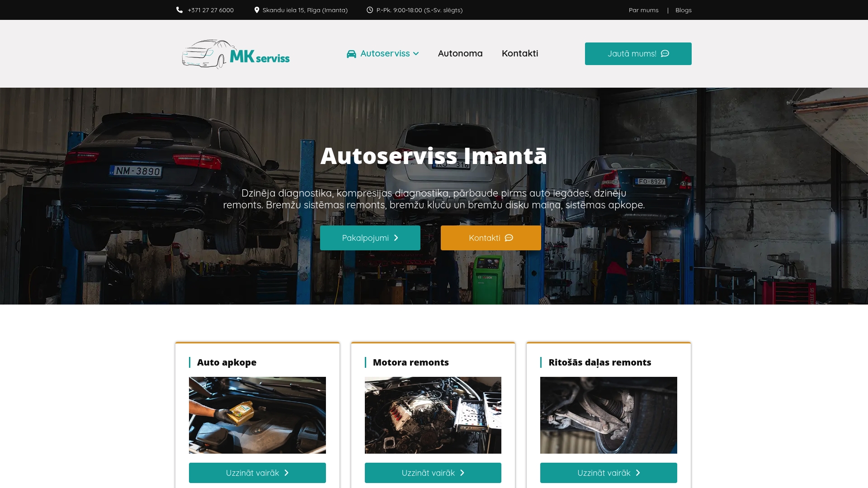Viewport: 868px width, 488px height.
Task: Click the clock icon beside working hours
Action: (x=370, y=9)
